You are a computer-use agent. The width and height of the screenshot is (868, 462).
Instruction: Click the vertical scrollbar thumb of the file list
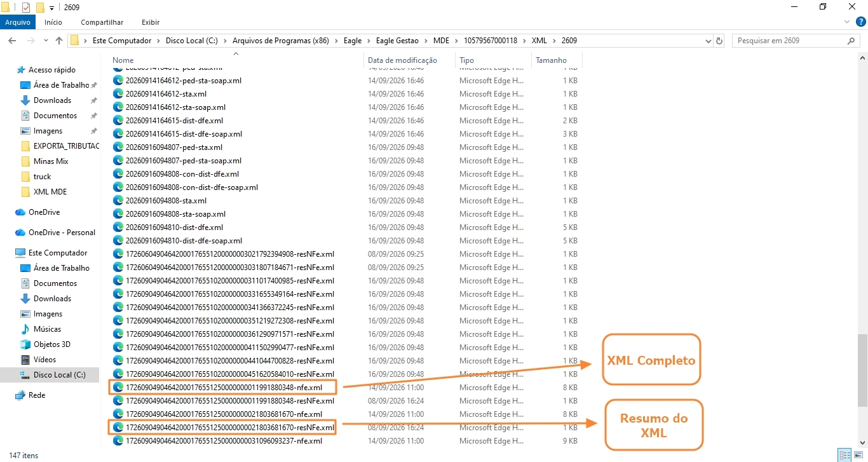pyautogui.click(x=863, y=370)
